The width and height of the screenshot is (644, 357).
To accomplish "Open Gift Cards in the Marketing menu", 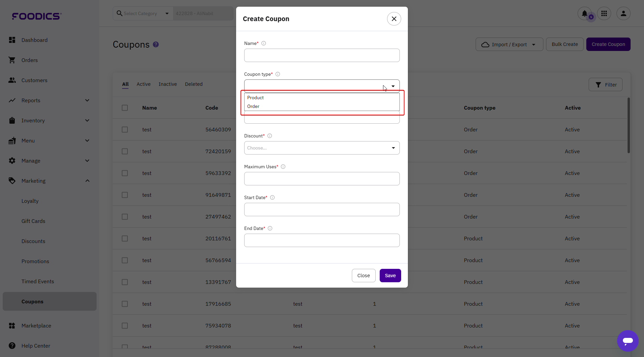I will pos(33,221).
